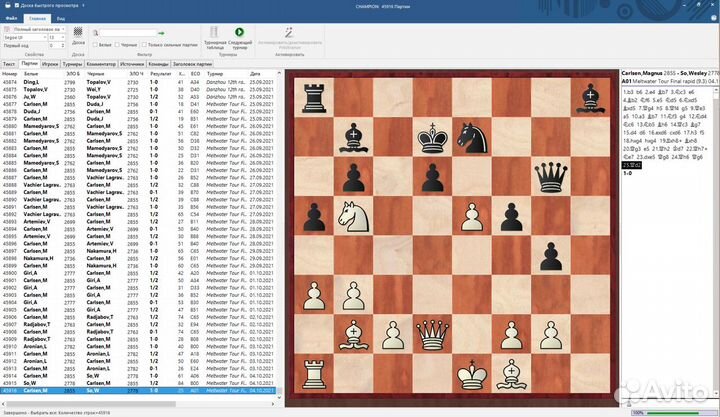Click move 1.b3 in notation
Screen dimensions: 720x417
pyautogui.click(x=629, y=92)
